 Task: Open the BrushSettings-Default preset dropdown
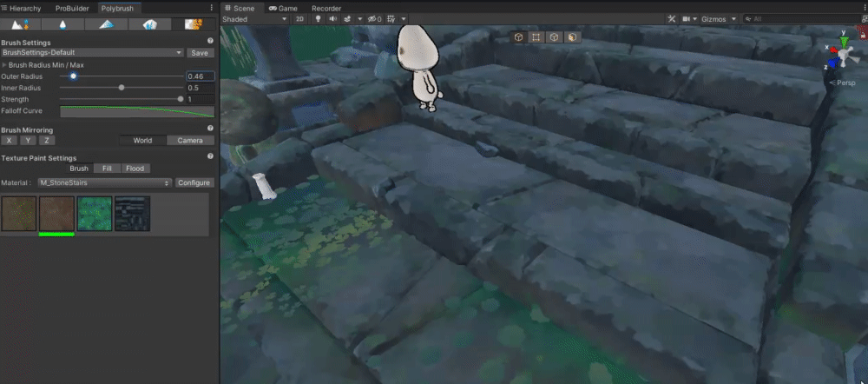tap(92, 53)
